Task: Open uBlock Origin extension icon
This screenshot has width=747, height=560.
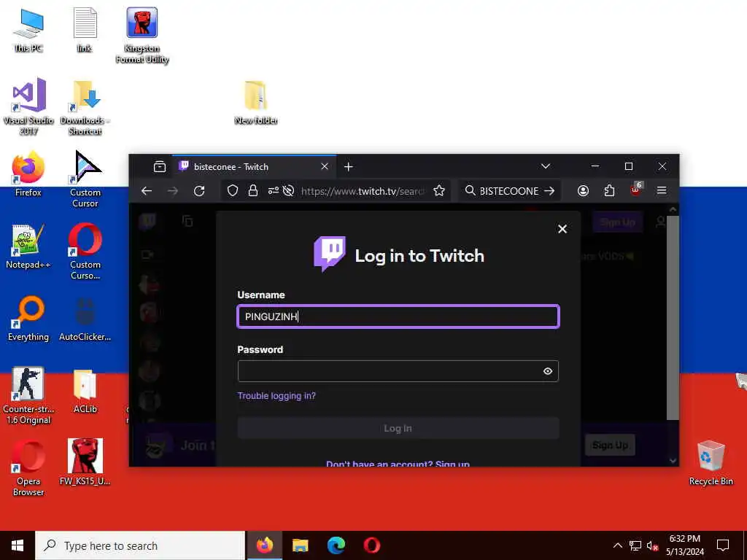Action: pyautogui.click(x=635, y=190)
